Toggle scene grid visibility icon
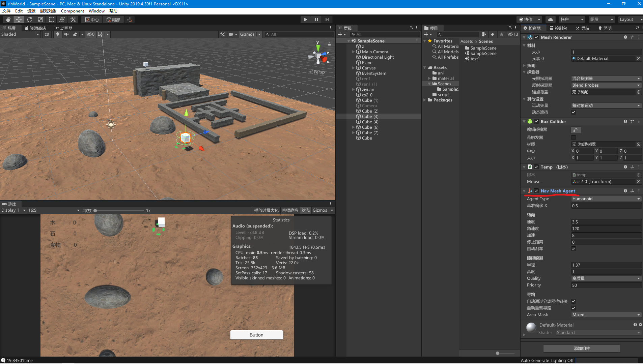The height and width of the screenshot is (364, 643). 100,34
